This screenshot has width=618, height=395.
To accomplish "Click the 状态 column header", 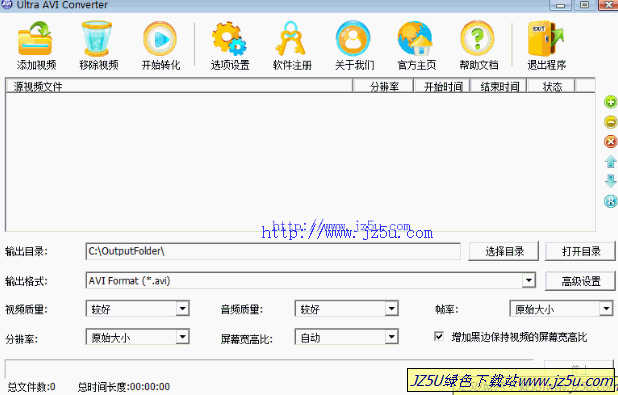I will [551, 86].
